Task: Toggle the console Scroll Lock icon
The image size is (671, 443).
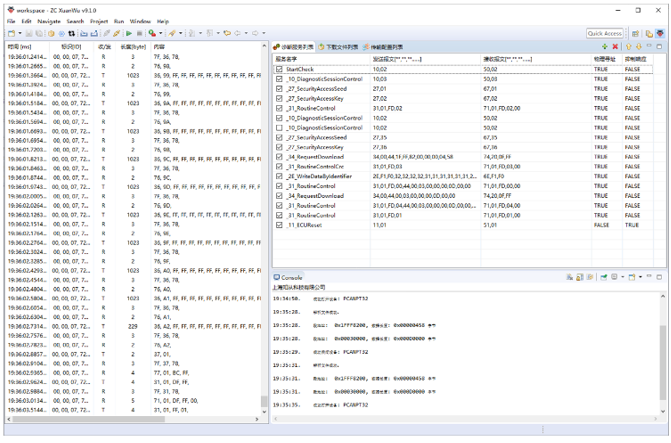Action: pyautogui.click(x=579, y=277)
